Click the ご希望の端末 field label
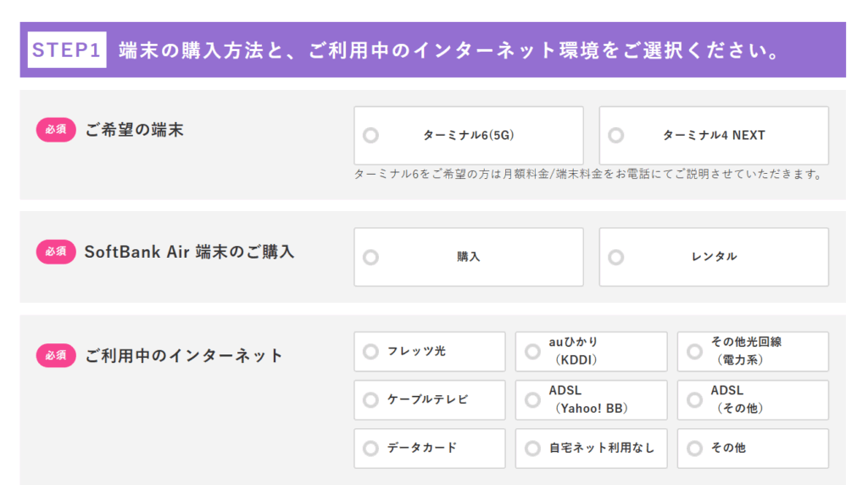The width and height of the screenshot is (868, 485). (x=134, y=130)
